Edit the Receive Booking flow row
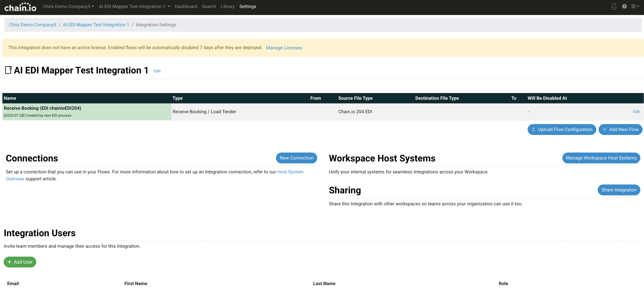644x289 pixels. pos(636,112)
